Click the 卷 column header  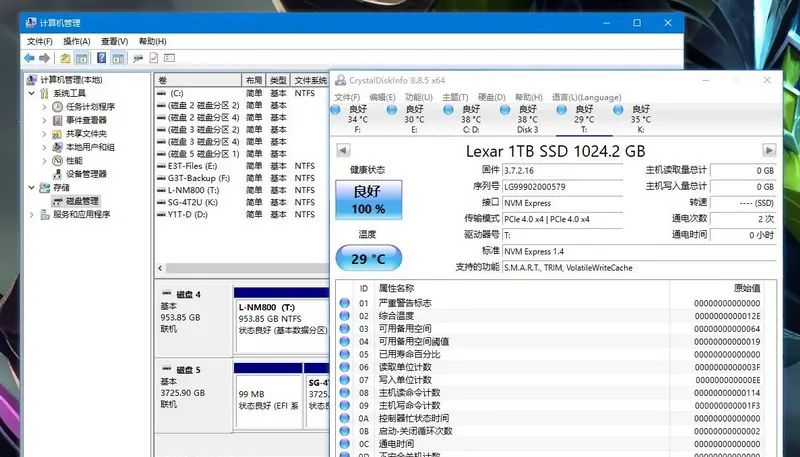(x=198, y=80)
